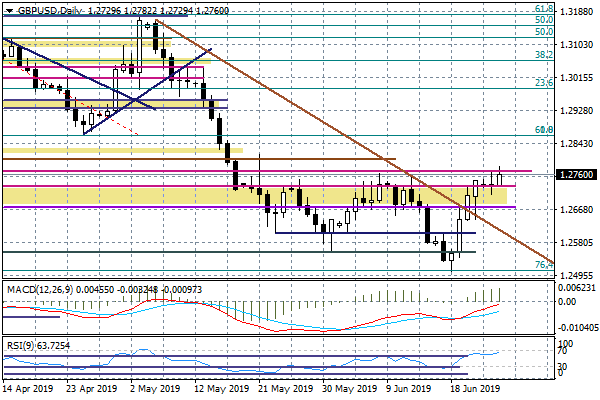This screenshot has height=400, width=600.
Task: Click the 0.00 MACD zero level value
Action: pos(568,302)
